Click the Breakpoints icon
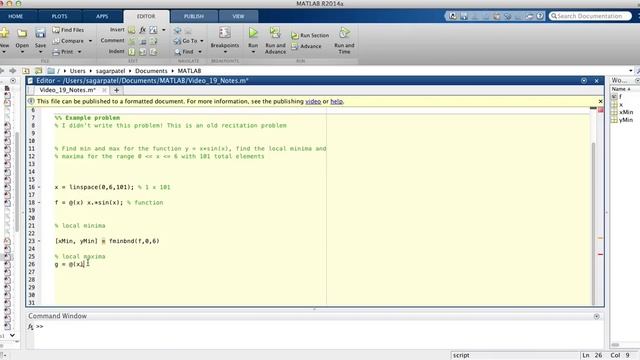 224,33
